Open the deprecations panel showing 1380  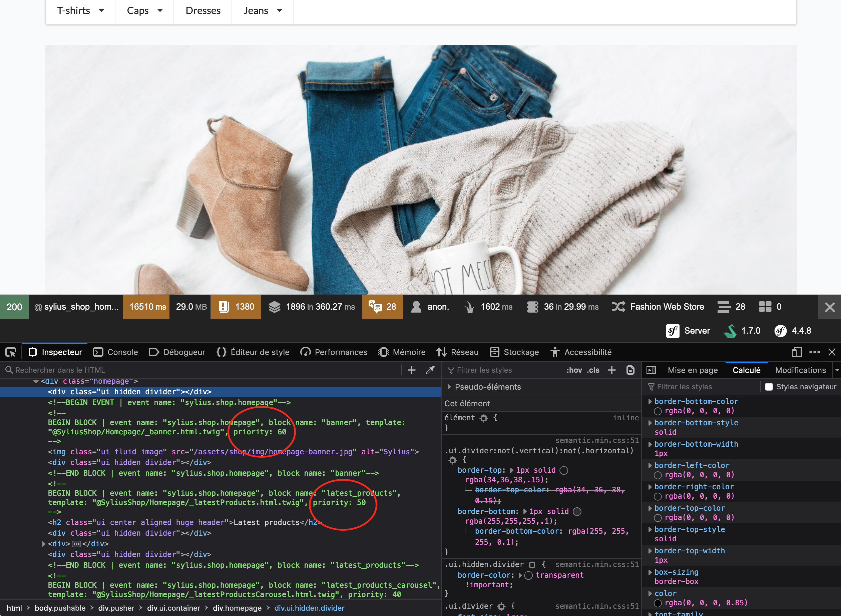(236, 307)
